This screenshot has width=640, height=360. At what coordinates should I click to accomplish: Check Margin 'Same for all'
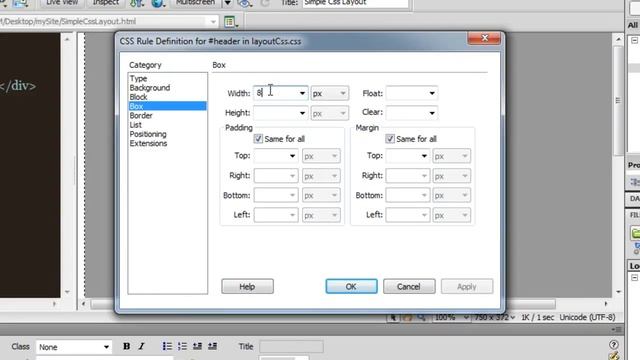click(x=390, y=139)
